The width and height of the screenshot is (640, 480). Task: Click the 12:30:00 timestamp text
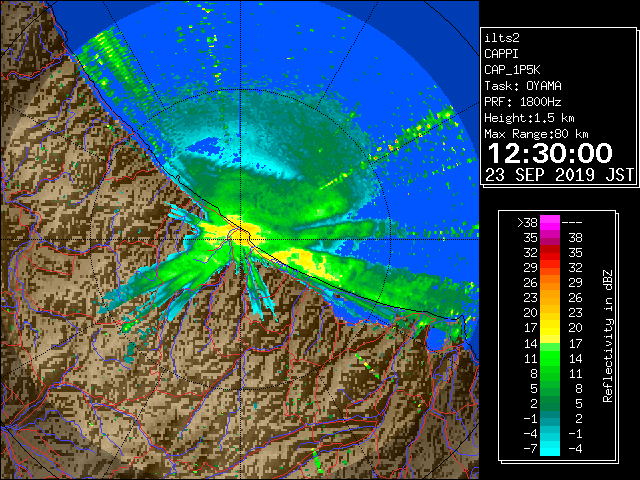pyautogui.click(x=550, y=153)
